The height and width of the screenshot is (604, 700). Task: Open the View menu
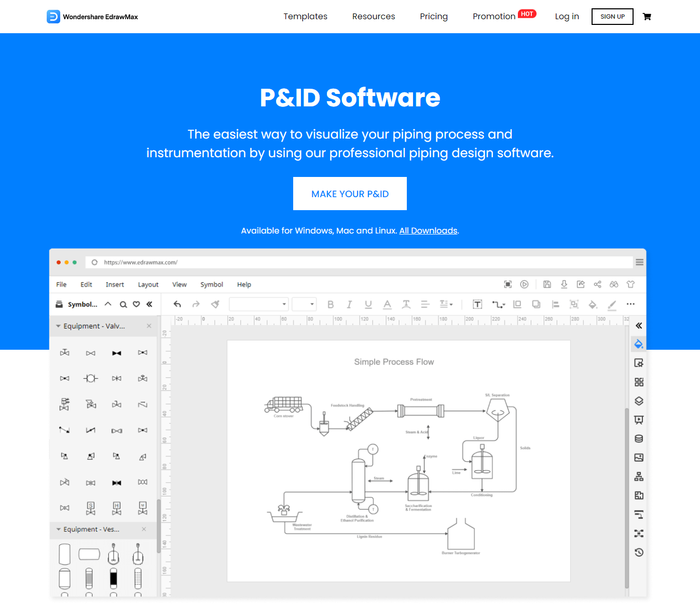pos(179,284)
